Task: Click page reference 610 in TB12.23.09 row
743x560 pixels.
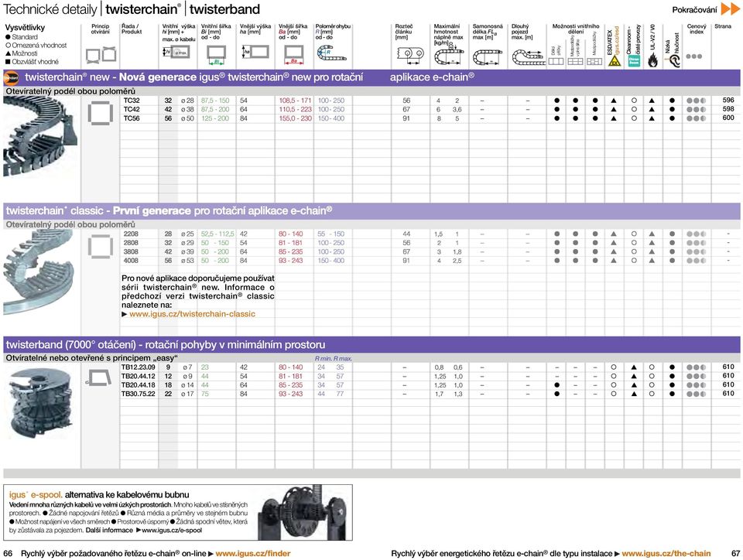Action: coord(728,367)
